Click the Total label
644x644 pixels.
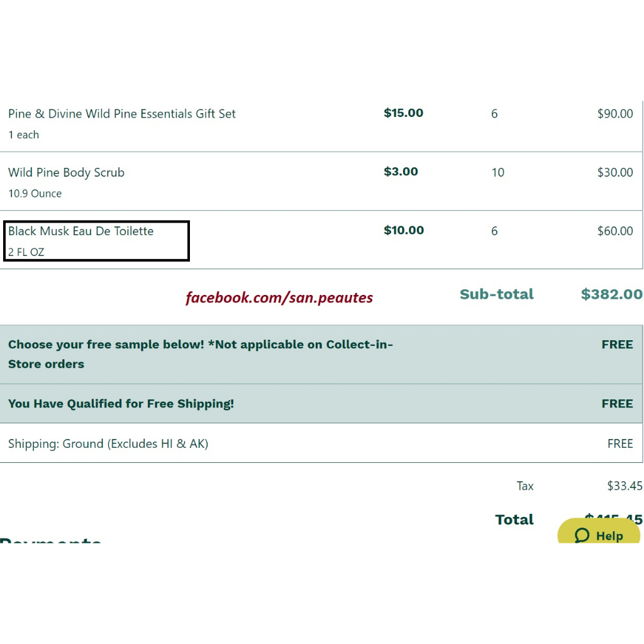514,519
